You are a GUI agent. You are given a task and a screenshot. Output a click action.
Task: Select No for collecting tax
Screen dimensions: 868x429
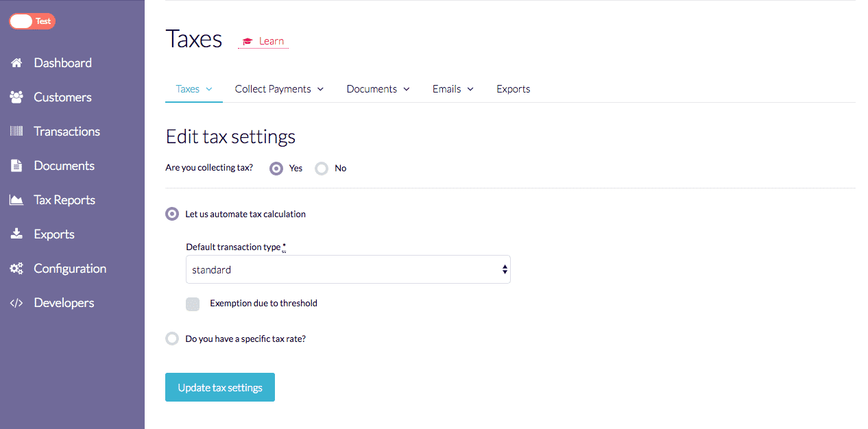point(322,169)
